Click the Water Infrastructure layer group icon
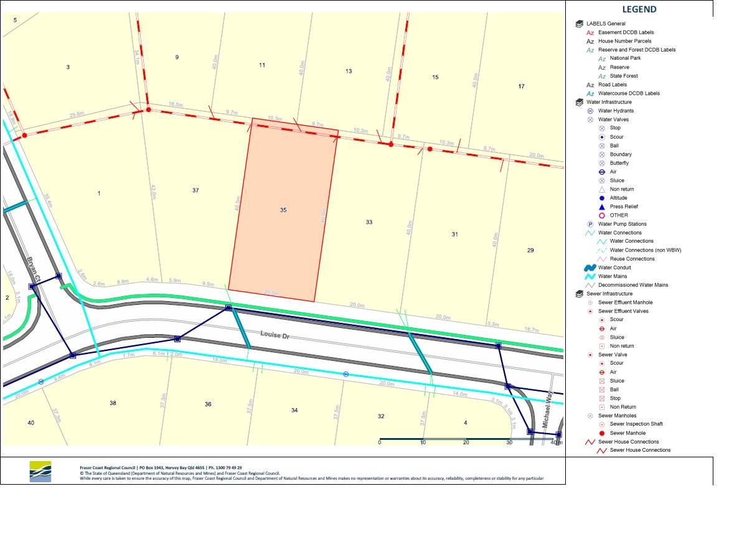Viewport: 747px width, 560px height. [x=579, y=102]
